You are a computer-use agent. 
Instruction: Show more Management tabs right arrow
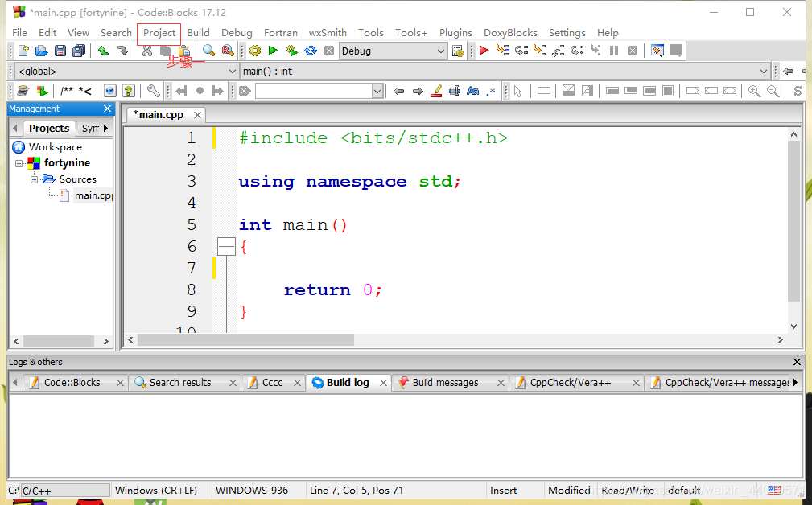point(105,128)
